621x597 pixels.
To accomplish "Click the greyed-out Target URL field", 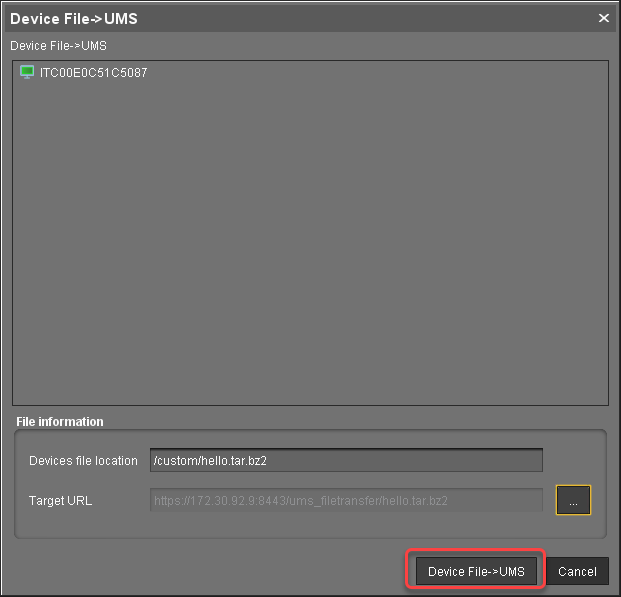I will (x=345, y=500).
